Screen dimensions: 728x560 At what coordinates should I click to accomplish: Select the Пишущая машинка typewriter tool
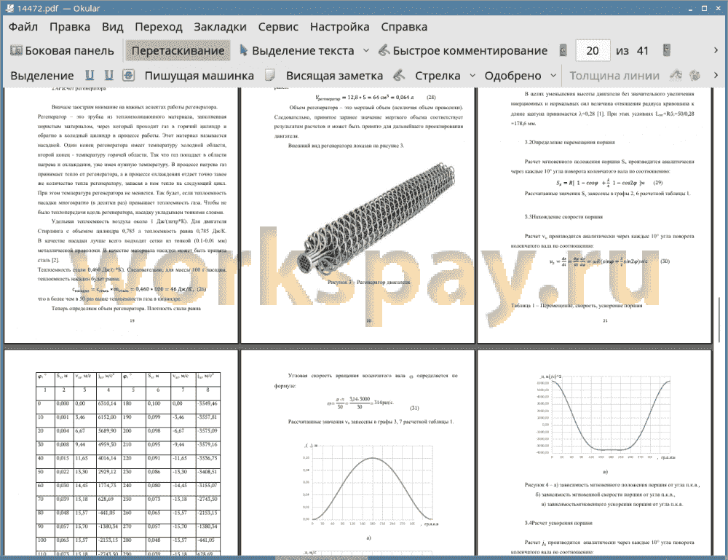click(x=199, y=76)
